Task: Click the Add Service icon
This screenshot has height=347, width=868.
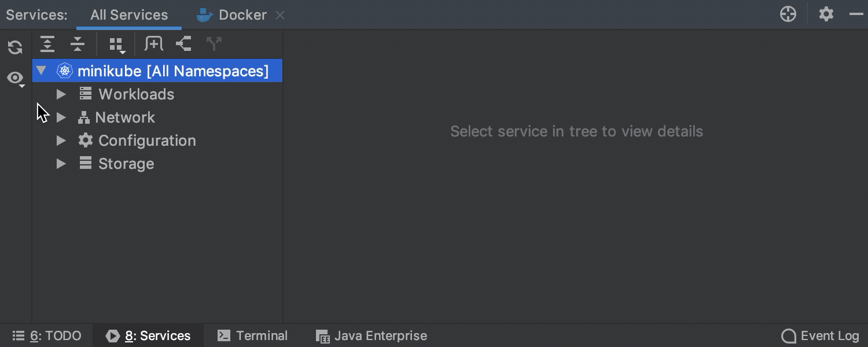Action: [x=184, y=44]
